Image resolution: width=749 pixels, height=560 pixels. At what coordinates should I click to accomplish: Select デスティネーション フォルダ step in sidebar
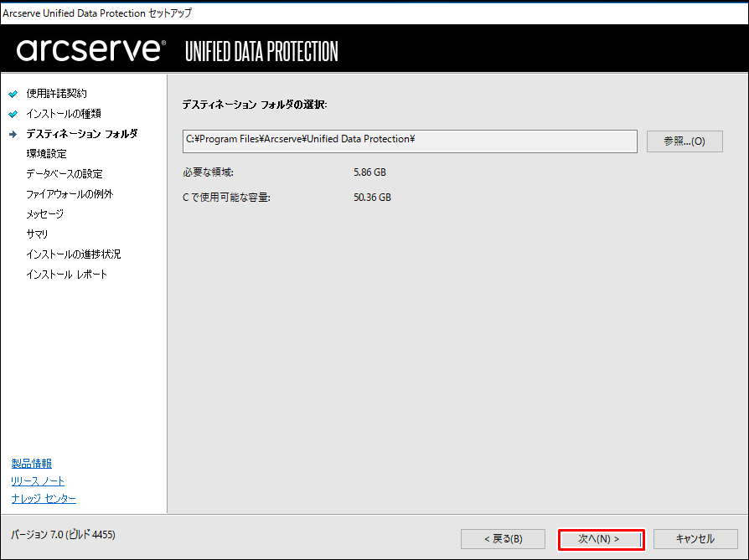coord(81,134)
